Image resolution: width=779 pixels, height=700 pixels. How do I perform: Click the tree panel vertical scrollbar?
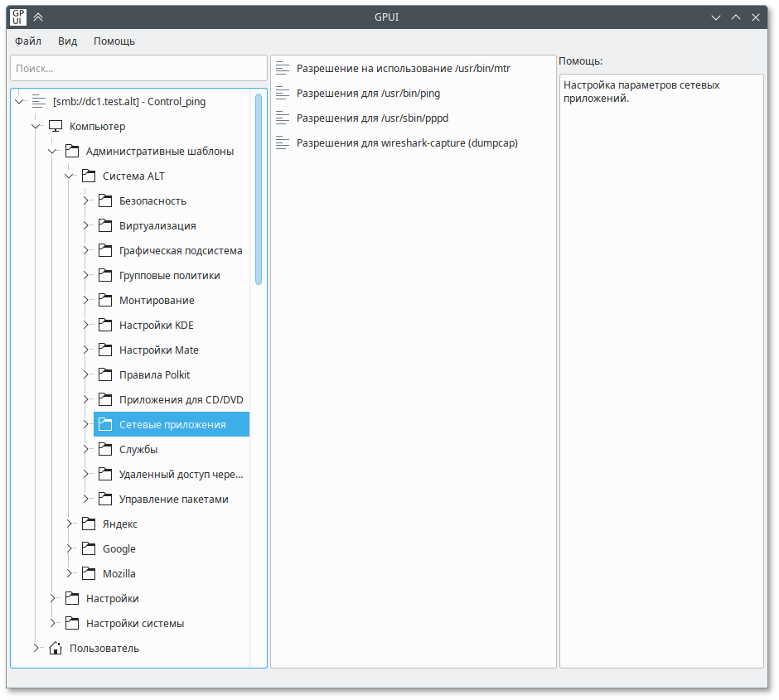[x=259, y=189]
